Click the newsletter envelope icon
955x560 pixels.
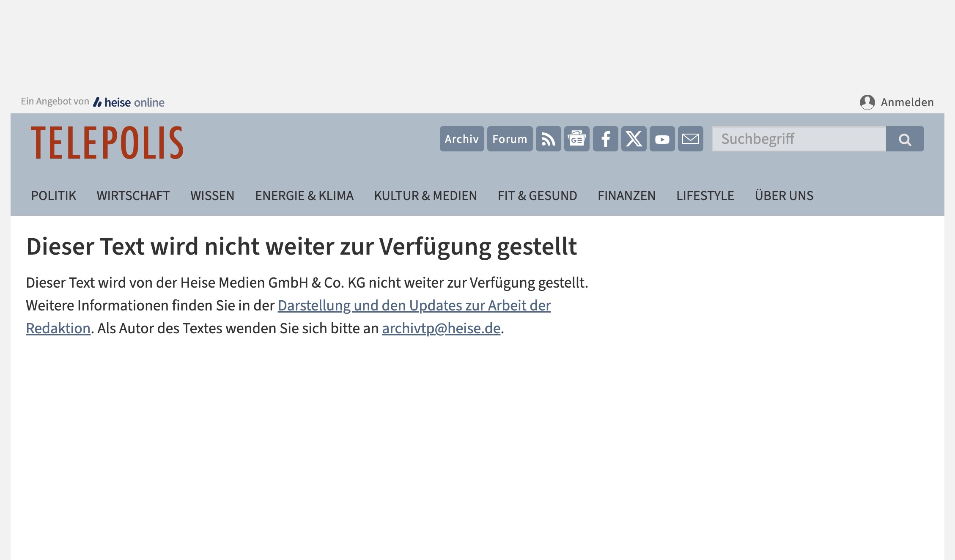pyautogui.click(x=690, y=139)
